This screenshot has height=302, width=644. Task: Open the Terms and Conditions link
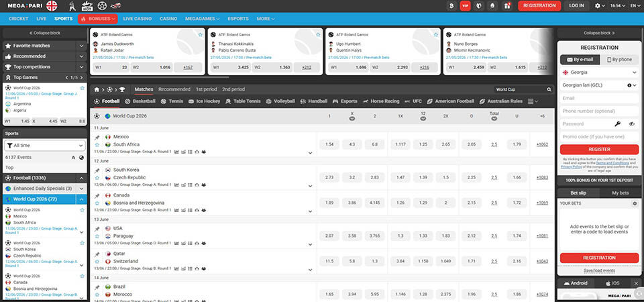pos(612,163)
